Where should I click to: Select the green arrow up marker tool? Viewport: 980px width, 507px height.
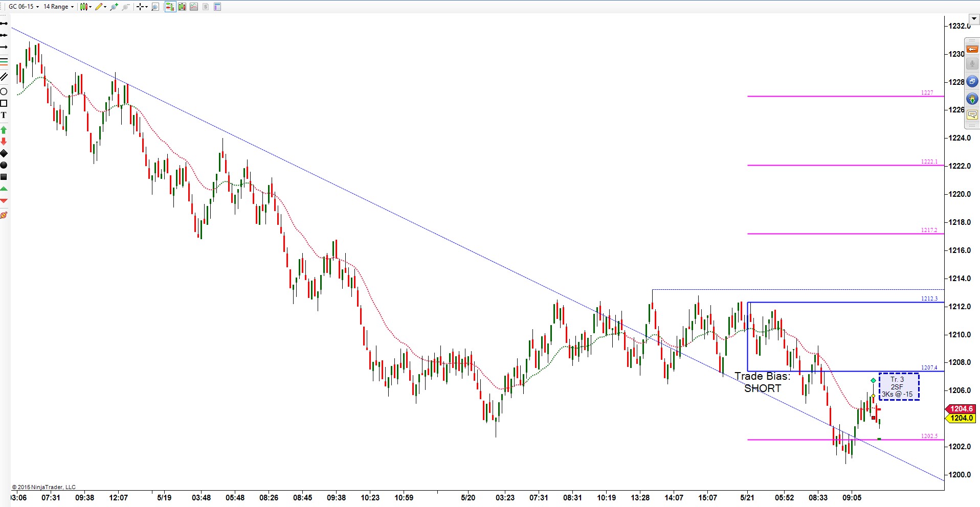click(4, 130)
